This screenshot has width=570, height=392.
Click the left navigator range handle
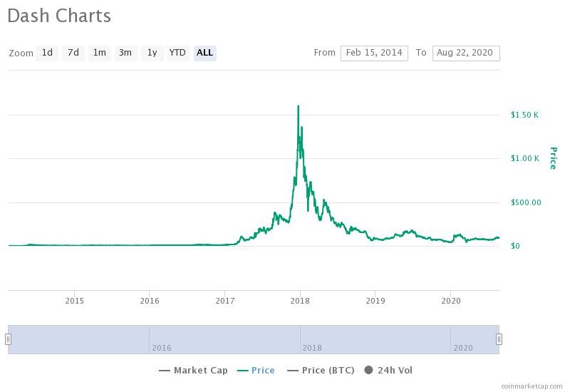[x=8, y=339]
